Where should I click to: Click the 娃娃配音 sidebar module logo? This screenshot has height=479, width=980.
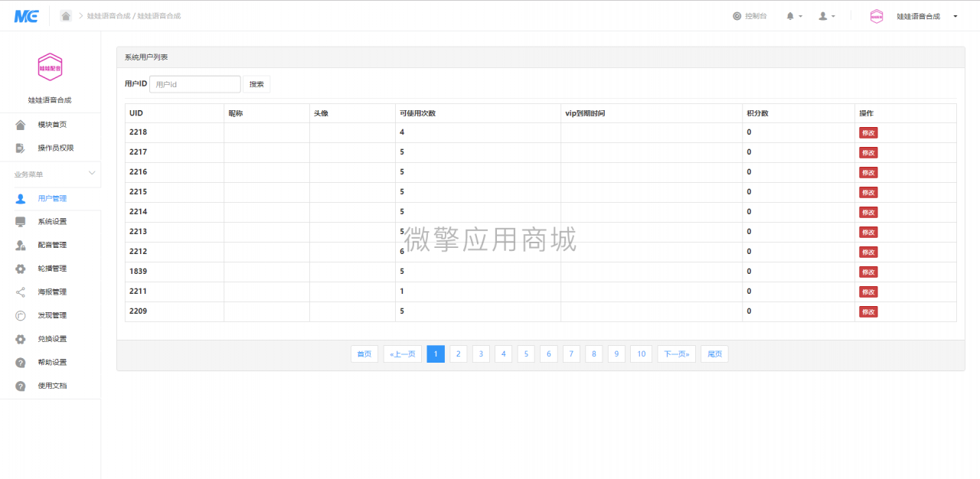(x=50, y=67)
